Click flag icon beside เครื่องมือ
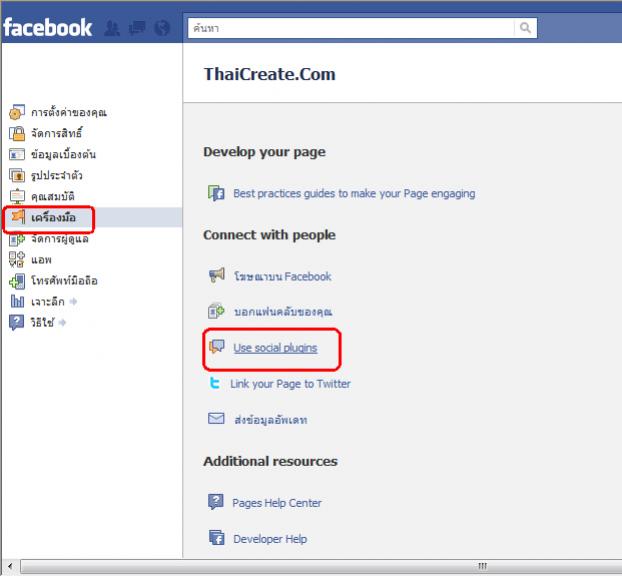622x576 pixels. [x=18, y=217]
